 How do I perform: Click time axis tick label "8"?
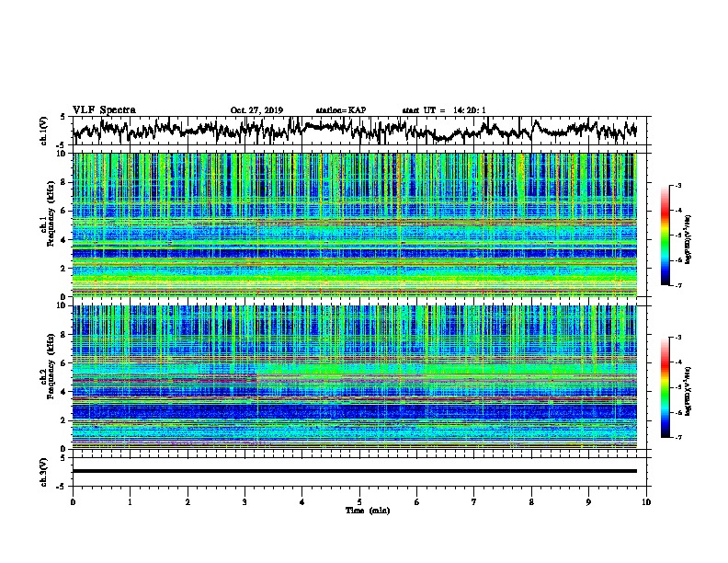[x=531, y=502]
